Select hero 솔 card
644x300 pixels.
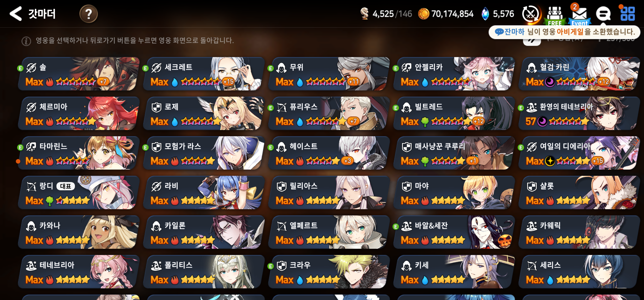point(78,74)
